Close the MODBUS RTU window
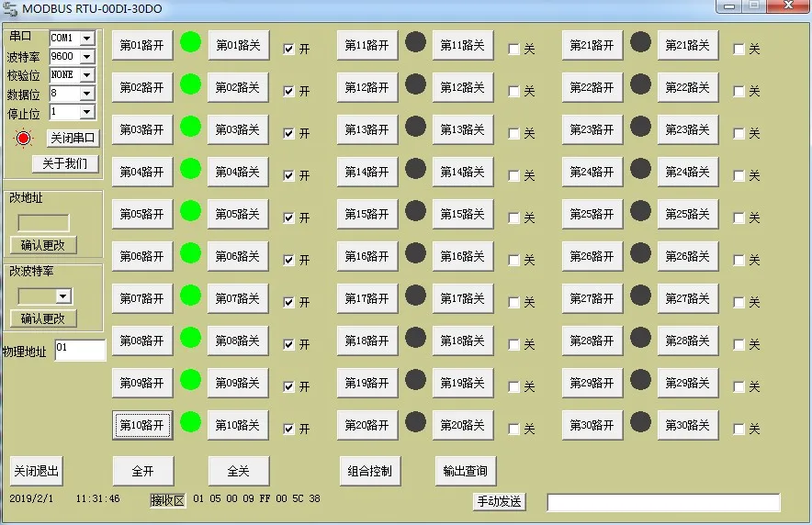 [x=788, y=6]
